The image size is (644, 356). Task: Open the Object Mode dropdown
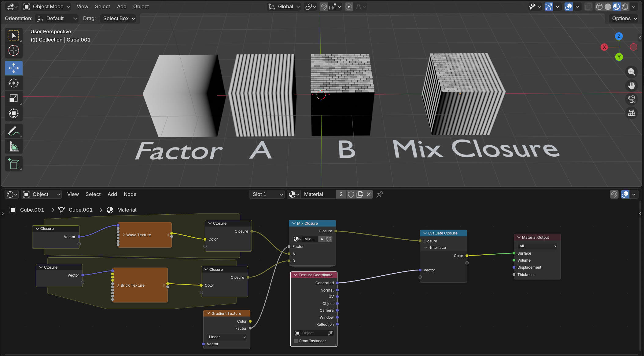(47, 7)
